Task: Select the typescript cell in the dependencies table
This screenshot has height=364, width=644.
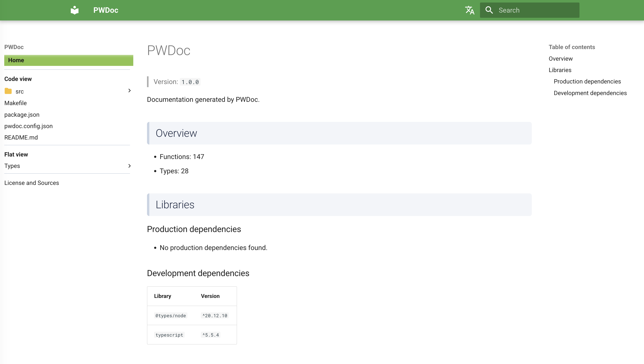Action: point(169,335)
